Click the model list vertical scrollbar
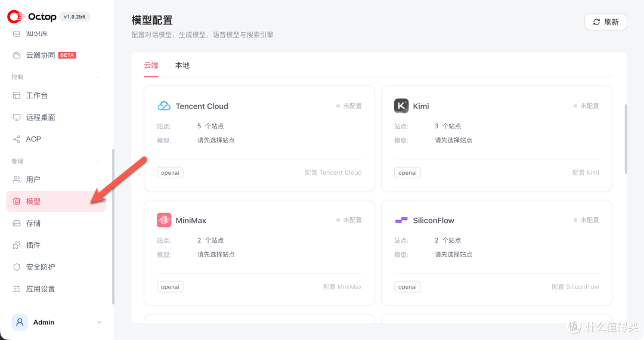The height and width of the screenshot is (340, 644). pos(626,139)
